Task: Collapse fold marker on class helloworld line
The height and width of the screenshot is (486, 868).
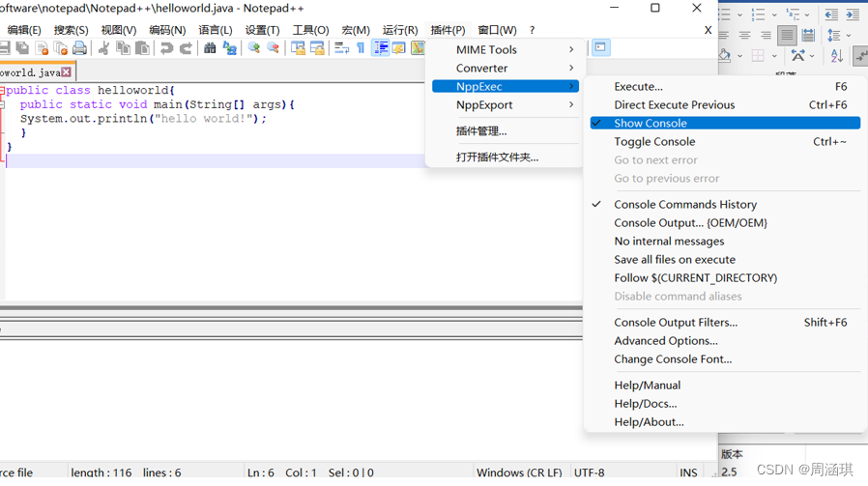Action: pos(2,90)
